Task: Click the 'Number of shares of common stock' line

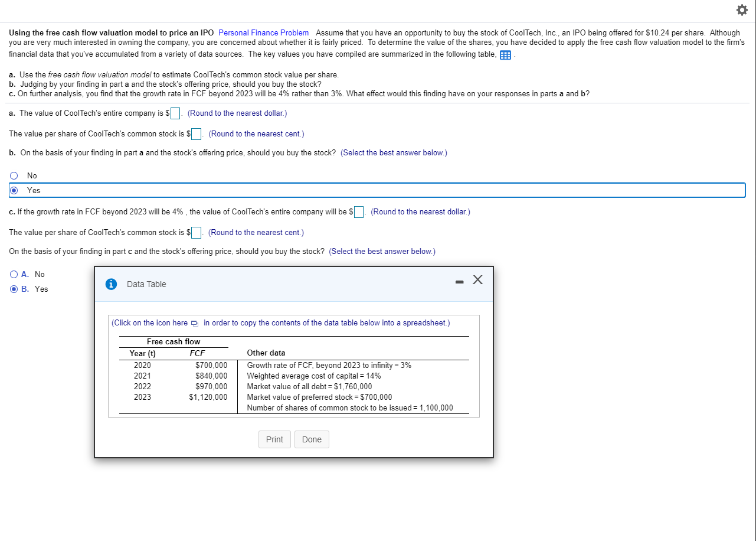Action: (x=350, y=408)
